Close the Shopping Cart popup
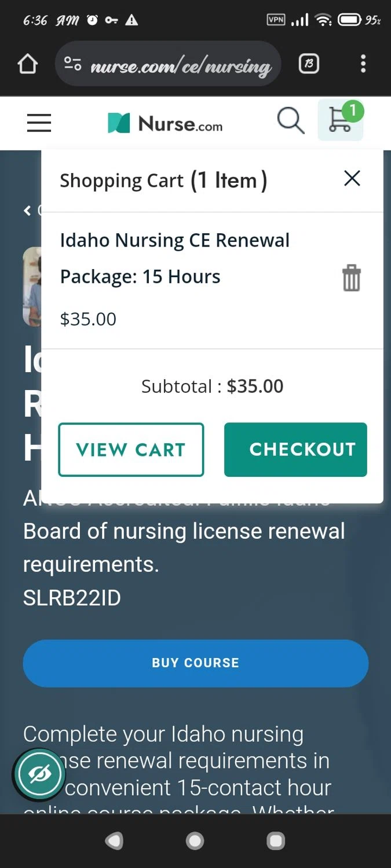 [x=352, y=179]
